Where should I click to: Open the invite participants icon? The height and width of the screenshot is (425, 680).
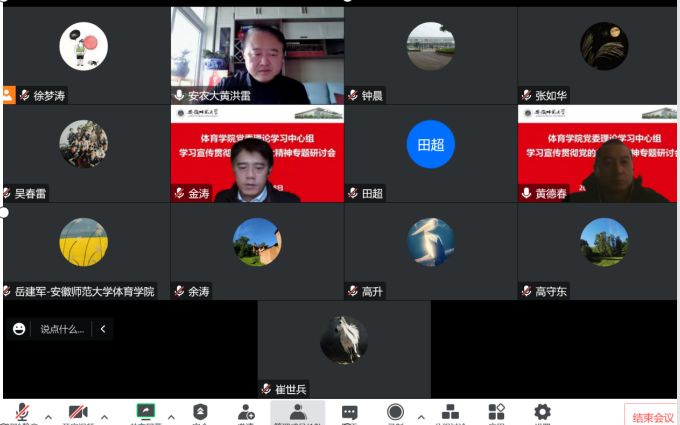click(246, 412)
